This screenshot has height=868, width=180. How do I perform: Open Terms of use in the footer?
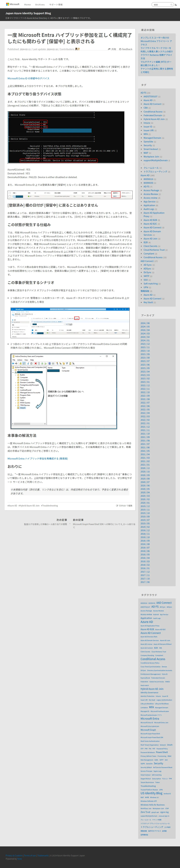pyautogui.click(x=30, y=855)
